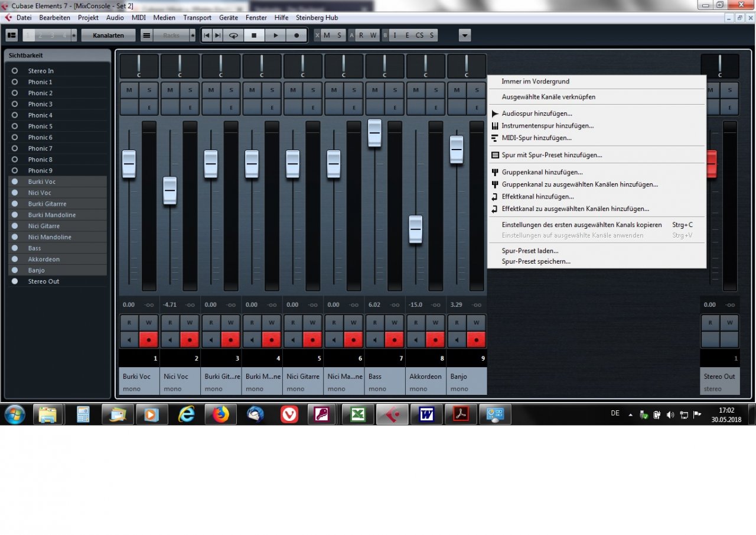Screen dimensions: 756x535
Task: Toggle visibility of Stereo In channel
Action: pos(15,71)
